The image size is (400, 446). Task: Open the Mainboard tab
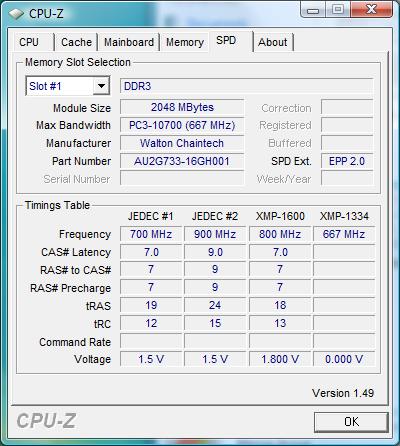(129, 42)
